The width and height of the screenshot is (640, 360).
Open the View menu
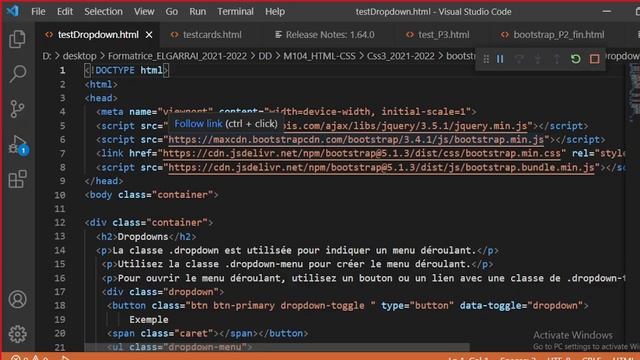click(x=144, y=11)
